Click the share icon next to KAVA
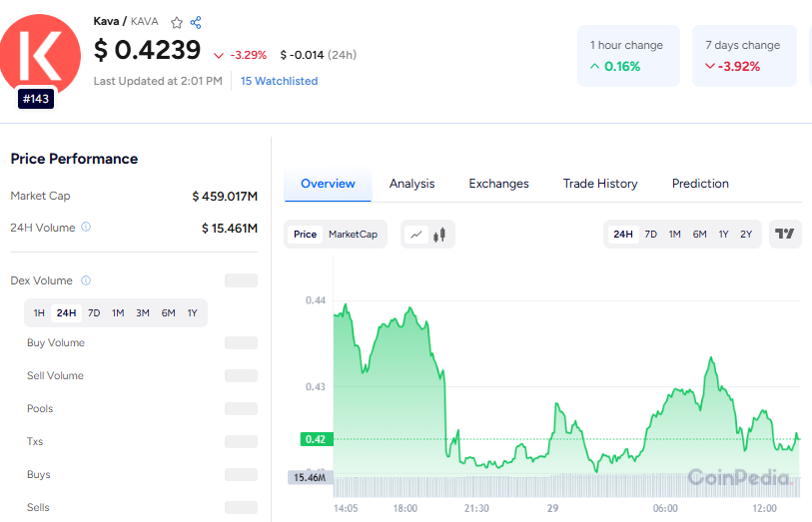Image resolution: width=812 pixels, height=522 pixels. click(x=196, y=22)
